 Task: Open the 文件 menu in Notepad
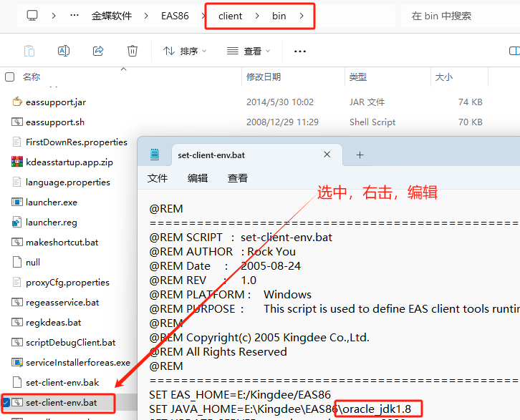coord(158,178)
